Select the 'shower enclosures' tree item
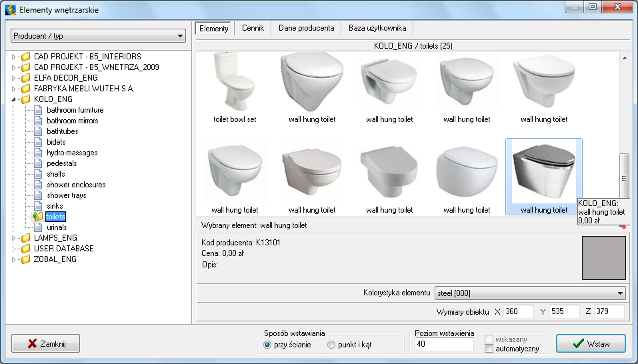Viewport: 638px width, 364px height. (x=76, y=185)
